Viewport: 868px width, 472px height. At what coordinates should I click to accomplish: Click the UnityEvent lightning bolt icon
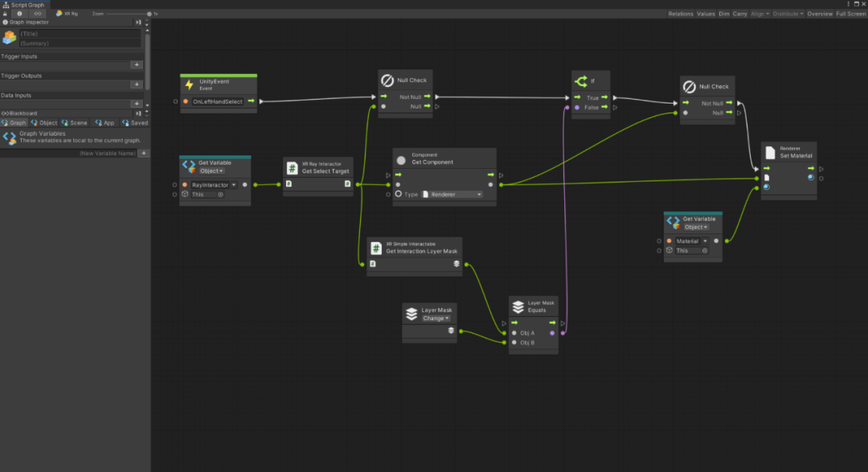190,84
